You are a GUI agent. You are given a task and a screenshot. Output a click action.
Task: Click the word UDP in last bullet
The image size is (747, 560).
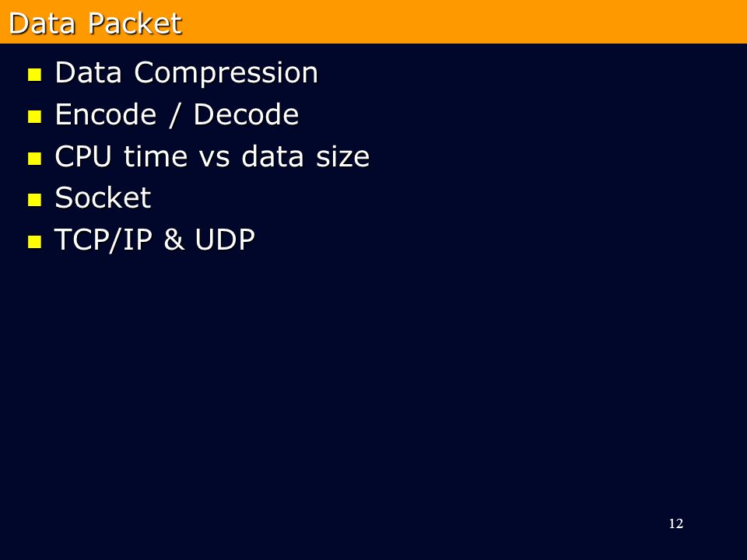(225, 240)
